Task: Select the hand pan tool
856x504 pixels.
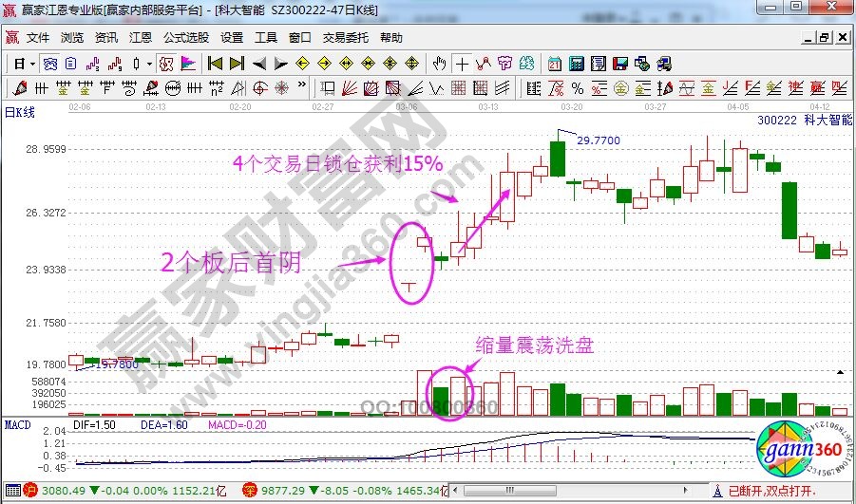Action: pyautogui.click(x=439, y=64)
